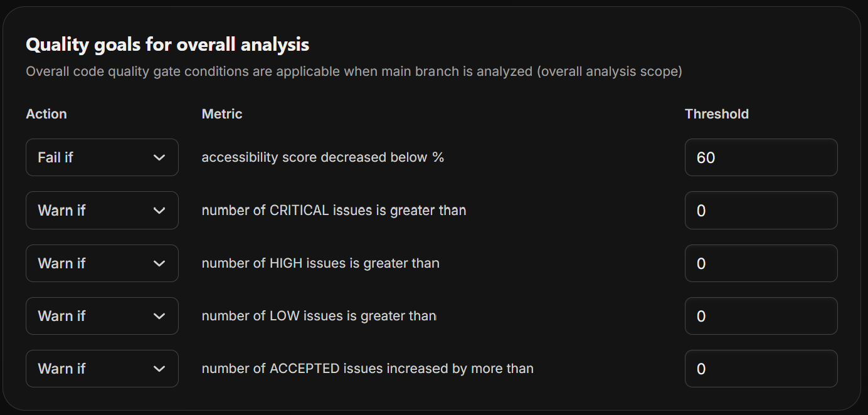
Task: Open the 'Fail if' action dropdown
Action: [x=102, y=157]
